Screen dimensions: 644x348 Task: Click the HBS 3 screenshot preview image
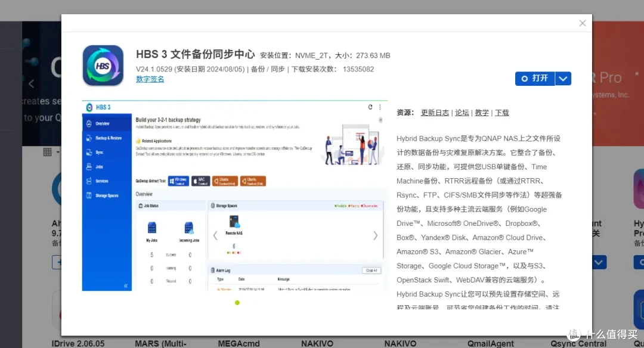click(x=234, y=195)
